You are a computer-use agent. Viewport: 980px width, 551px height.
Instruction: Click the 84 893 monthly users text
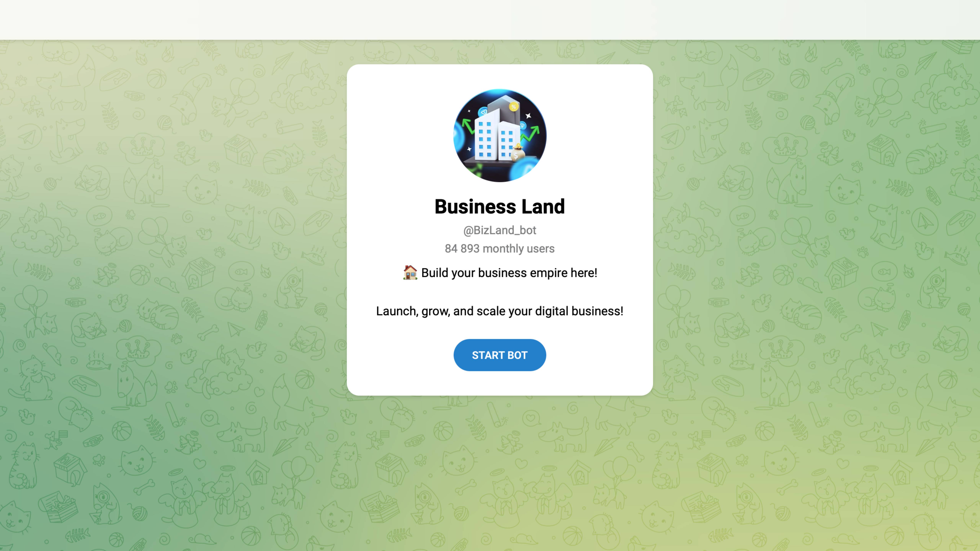pos(500,248)
